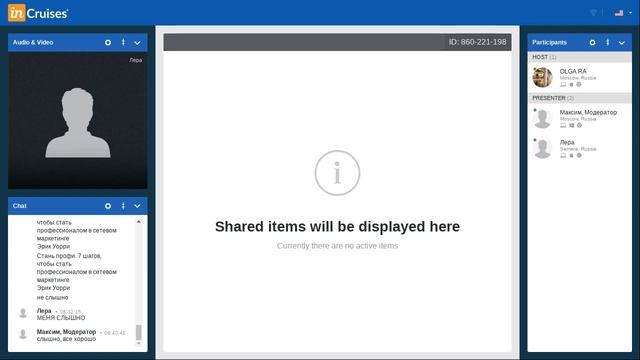The width and height of the screenshot is (640, 360).
Task: Click OLGA RA's location Moscow, Russia
Action: click(x=578, y=78)
